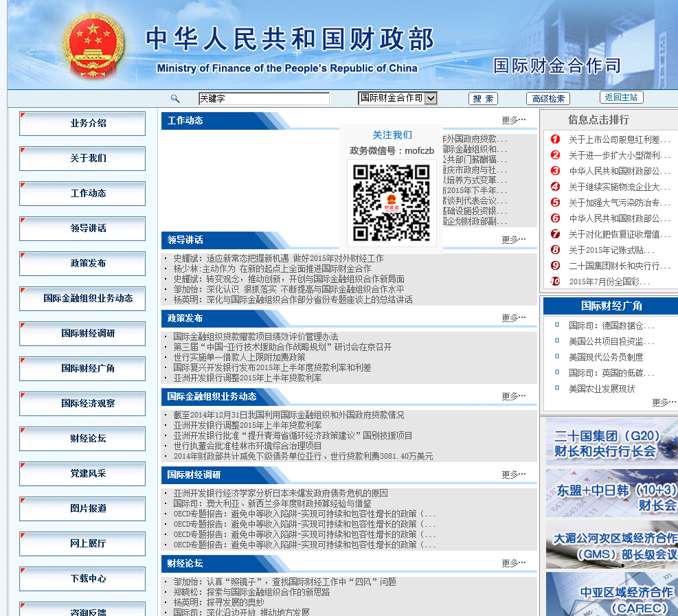Screen dimensions: 678x616
Task: Select 领导讲话 in the sidebar menu
Action: coord(82,229)
